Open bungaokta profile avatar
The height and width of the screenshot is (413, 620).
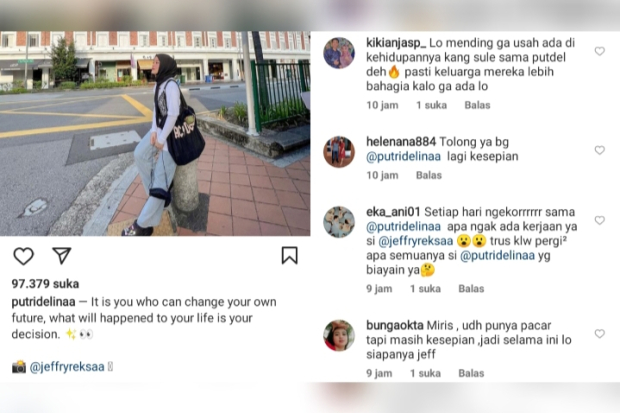click(x=339, y=335)
